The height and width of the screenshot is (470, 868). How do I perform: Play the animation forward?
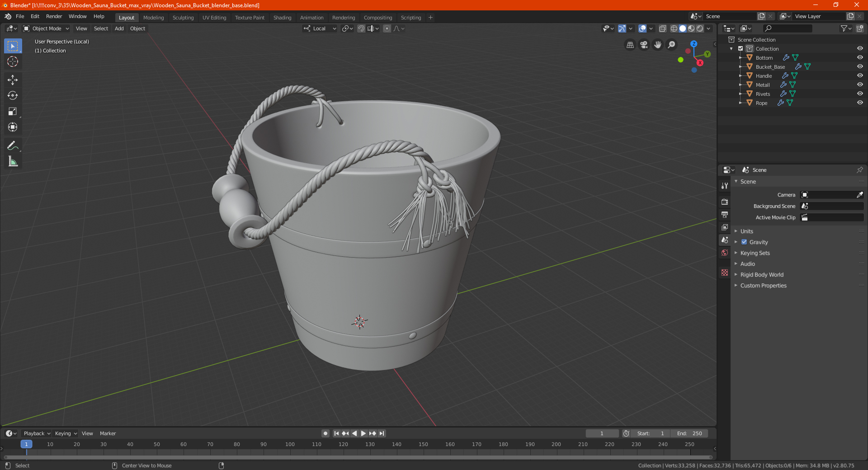tap(363, 433)
